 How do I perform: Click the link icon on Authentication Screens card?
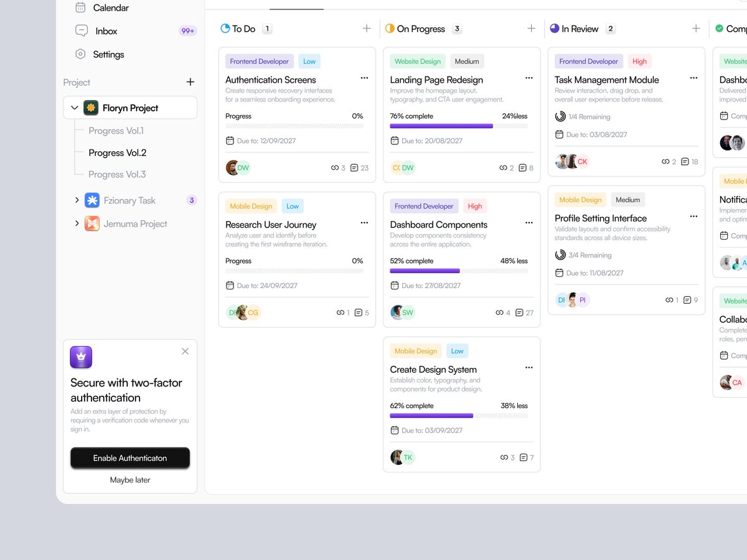pos(335,168)
